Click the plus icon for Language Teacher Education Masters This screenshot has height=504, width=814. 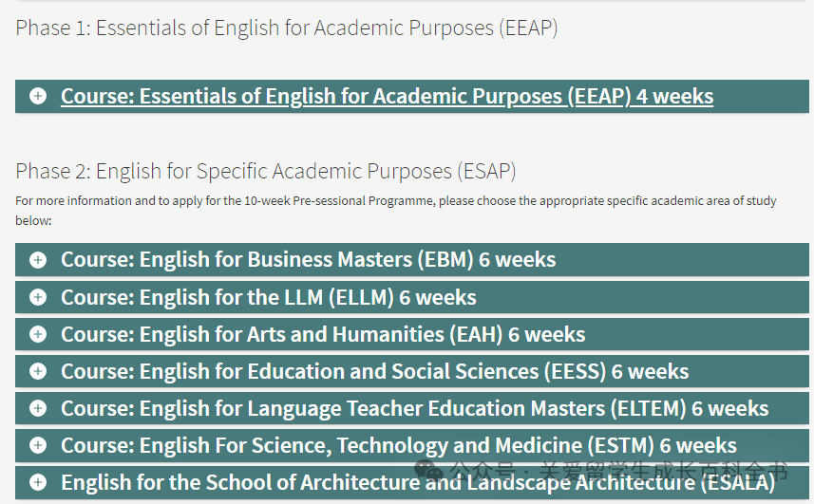(x=38, y=408)
